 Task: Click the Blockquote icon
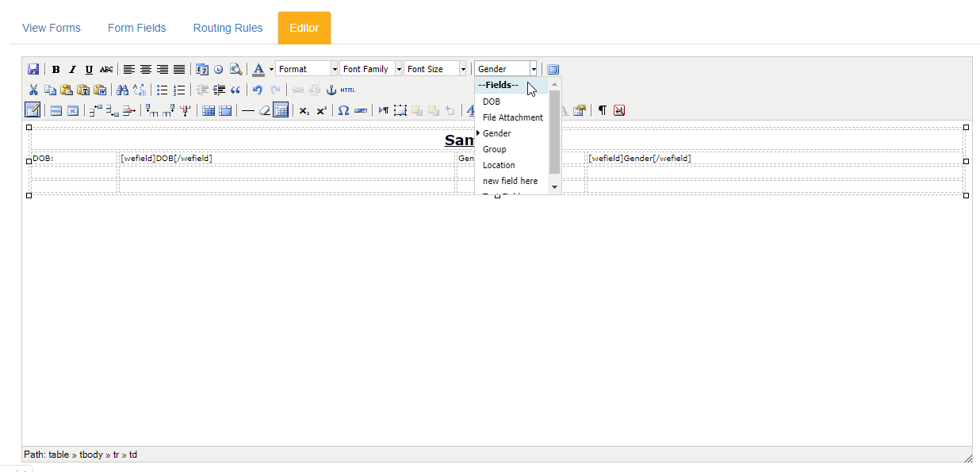click(x=235, y=90)
